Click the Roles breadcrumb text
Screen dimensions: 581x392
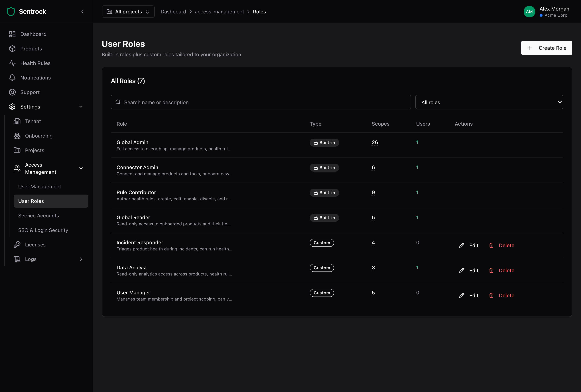point(259,12)
